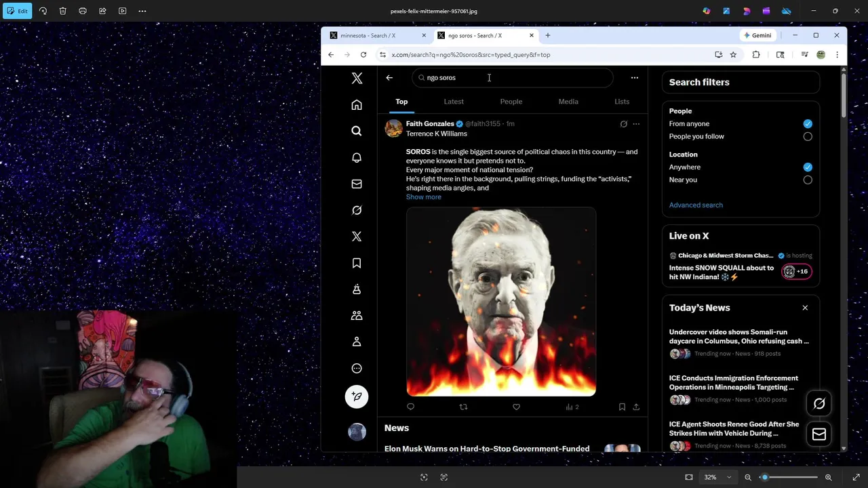This screenshot has width=868, height=488.
Task: Share the photo
Action: pos(102,11)
